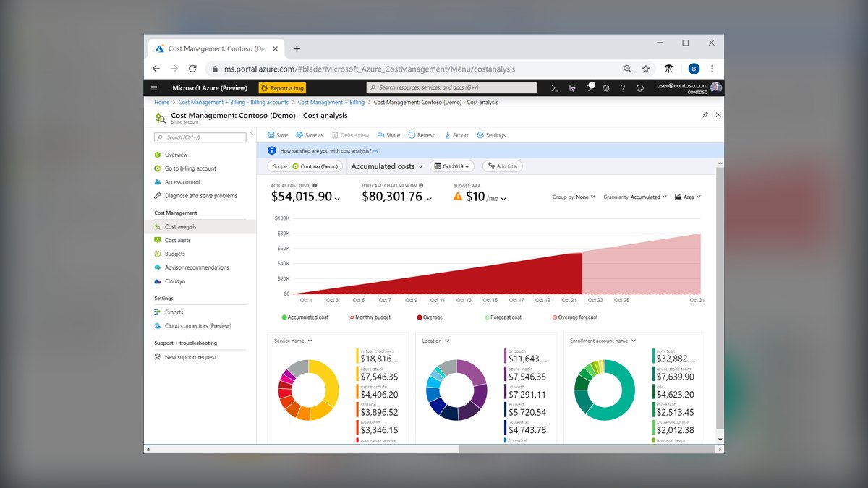Open the Oct 2019 date picker
The image size is (868, 488).
(x=451, y=166)
